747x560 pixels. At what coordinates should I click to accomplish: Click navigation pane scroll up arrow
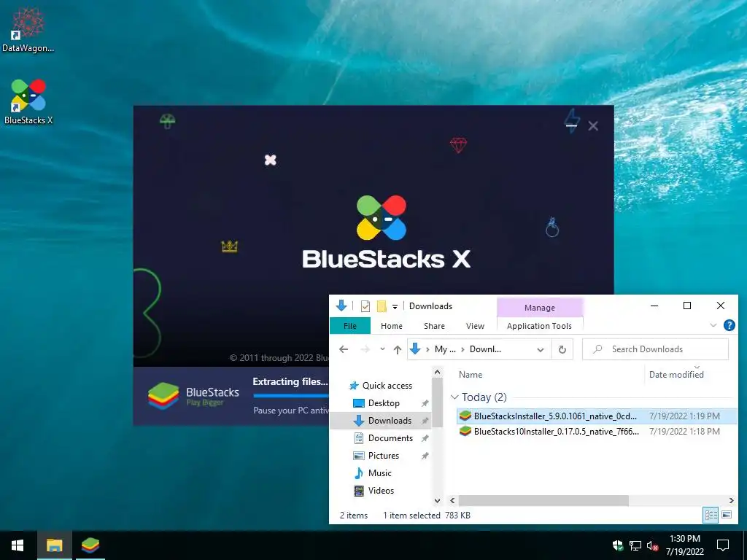pos(438,372)
